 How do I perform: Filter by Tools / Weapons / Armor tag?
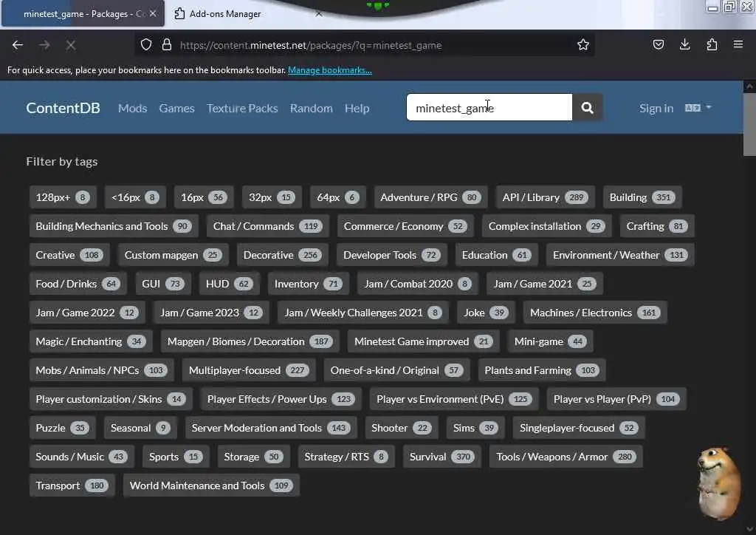coord(566,457)
